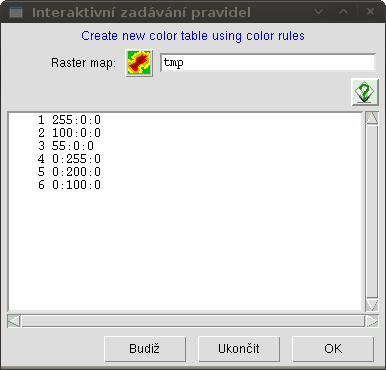Place cursor on rule line "1 255:0:0"
Viewport: 386px width, 370px height.
[69, 120]
